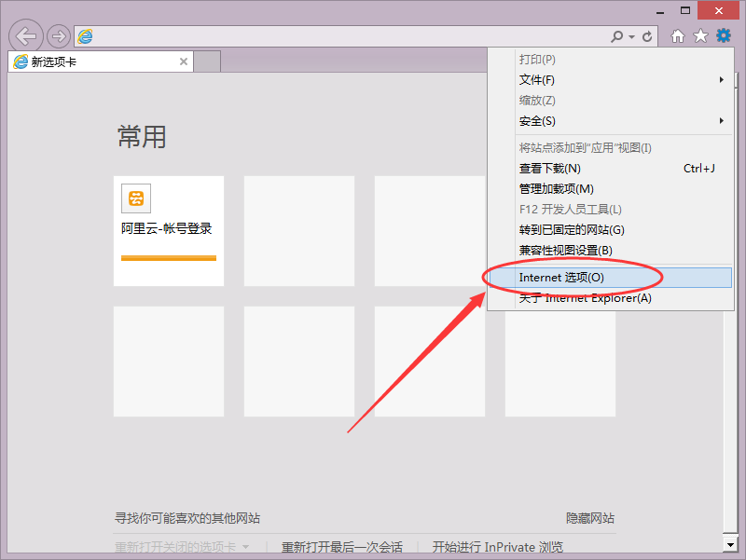746x560 pixels.
Task: Open the 阿里云-帐号登录 site tile
Action: [169, 231]
